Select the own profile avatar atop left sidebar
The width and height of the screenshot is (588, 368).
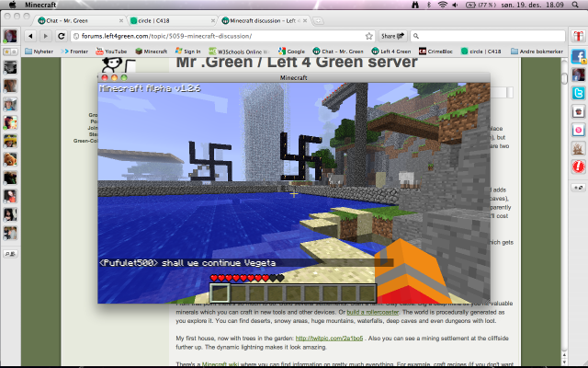point(10,36)
